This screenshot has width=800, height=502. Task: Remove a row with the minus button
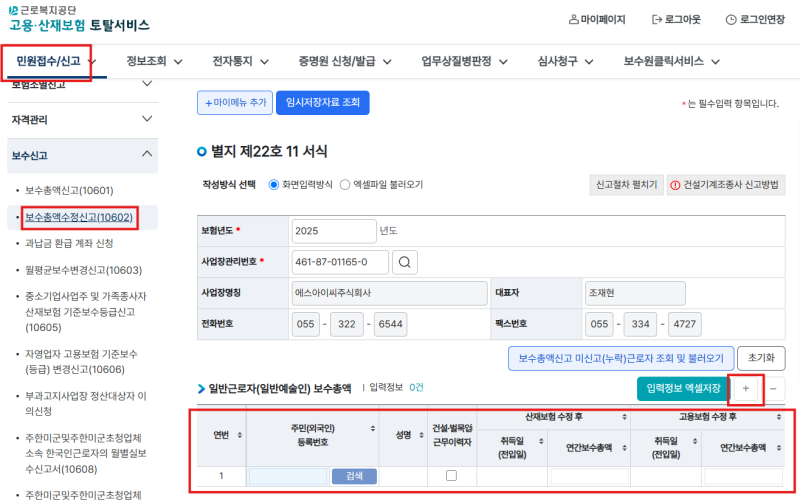[x=773, y=389]
